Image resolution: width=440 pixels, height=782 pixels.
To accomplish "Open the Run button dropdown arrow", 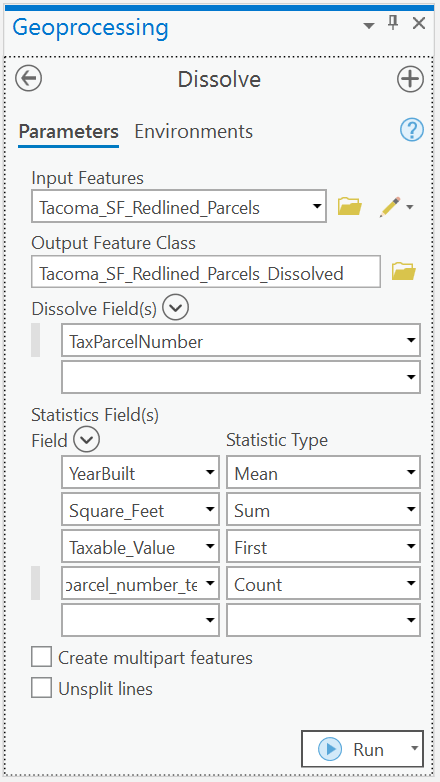I will pos(414,748).
